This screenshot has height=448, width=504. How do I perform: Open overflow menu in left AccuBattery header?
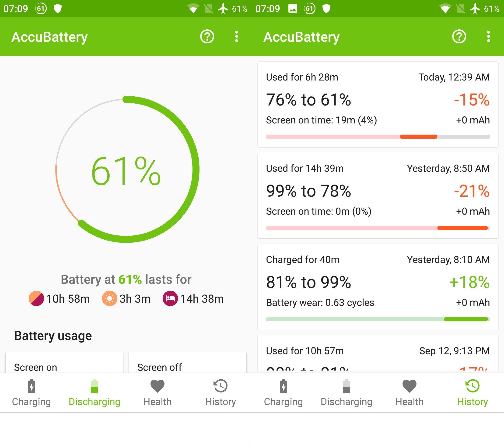[236, 37]
